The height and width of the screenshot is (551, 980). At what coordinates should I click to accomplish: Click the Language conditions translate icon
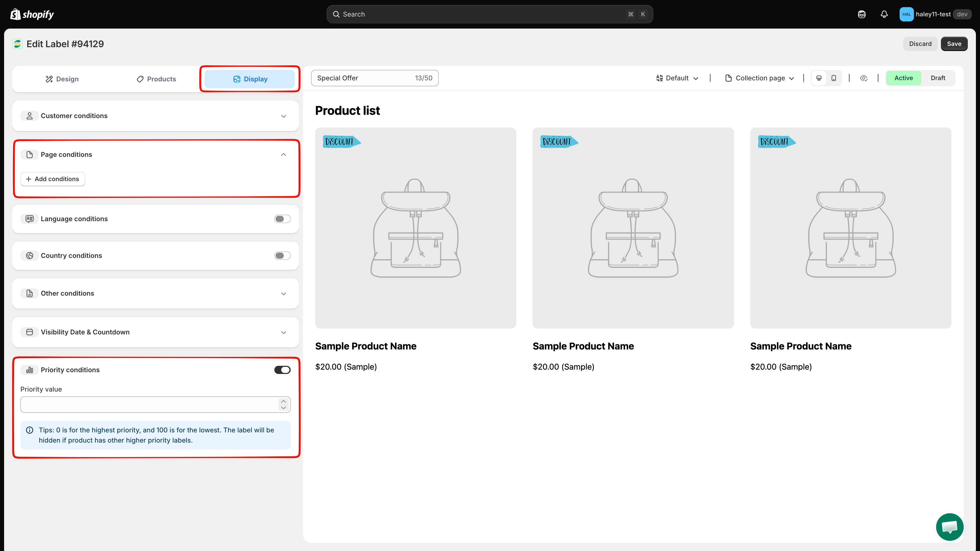tap(29, 219)
